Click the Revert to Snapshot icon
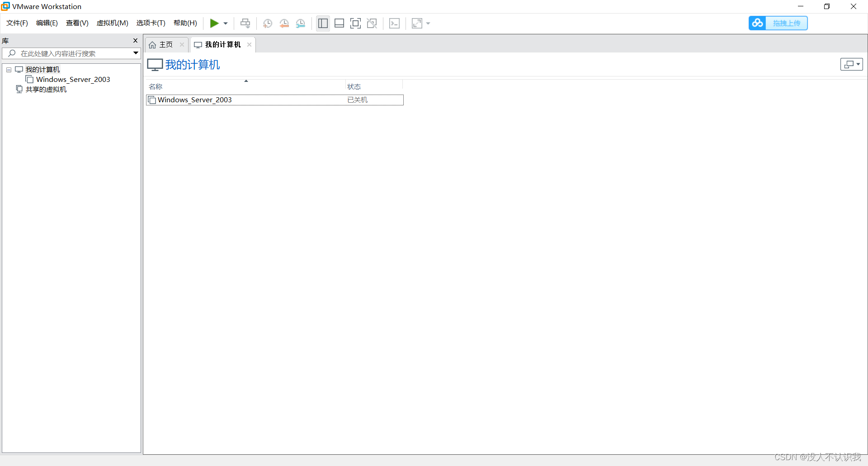 [x=284, y=24]
